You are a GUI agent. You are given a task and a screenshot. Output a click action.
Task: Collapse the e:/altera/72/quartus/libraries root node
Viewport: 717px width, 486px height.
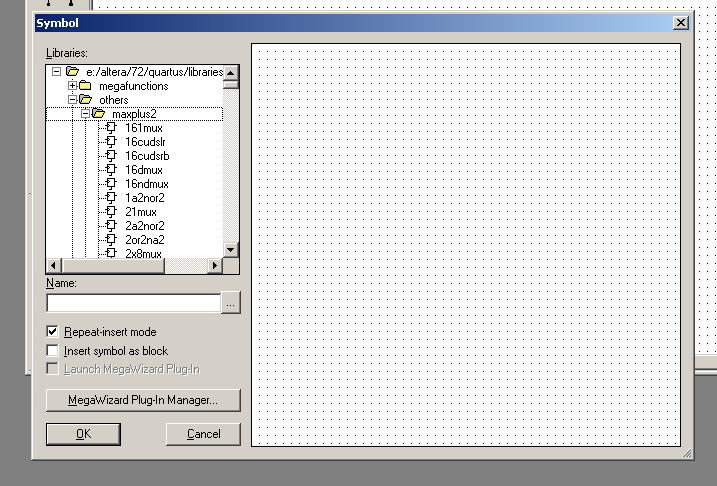click(56, 72)
